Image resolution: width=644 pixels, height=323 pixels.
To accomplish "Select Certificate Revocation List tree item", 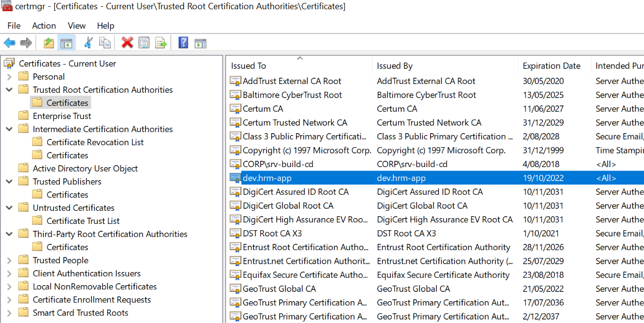I will 95,142.
